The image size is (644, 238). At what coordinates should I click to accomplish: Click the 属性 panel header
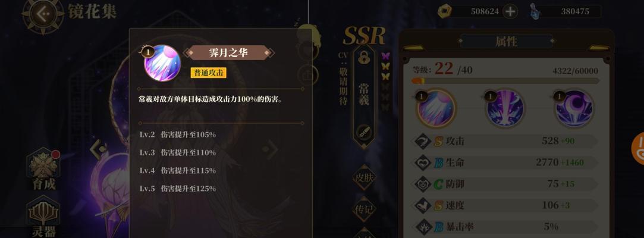coord(506,41)
